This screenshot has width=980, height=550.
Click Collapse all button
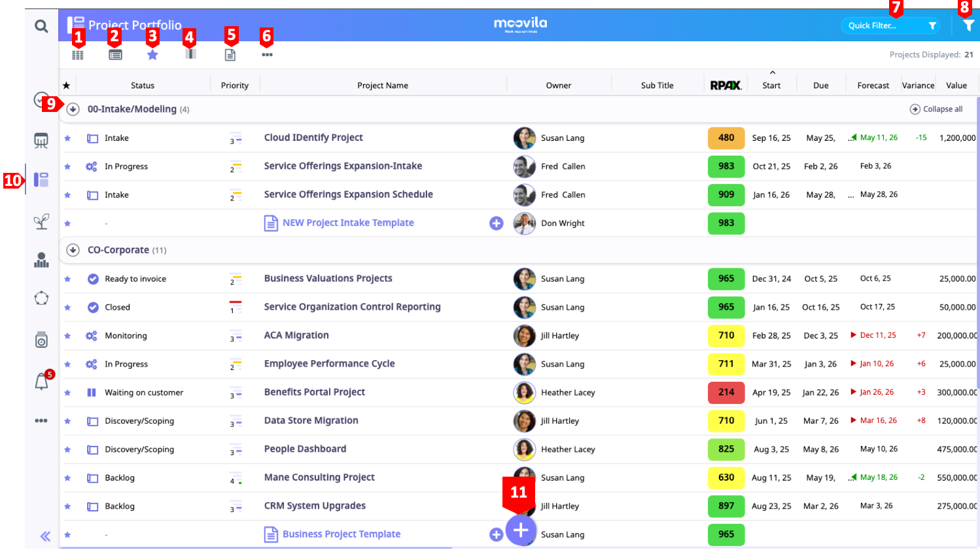coord(936,109)
